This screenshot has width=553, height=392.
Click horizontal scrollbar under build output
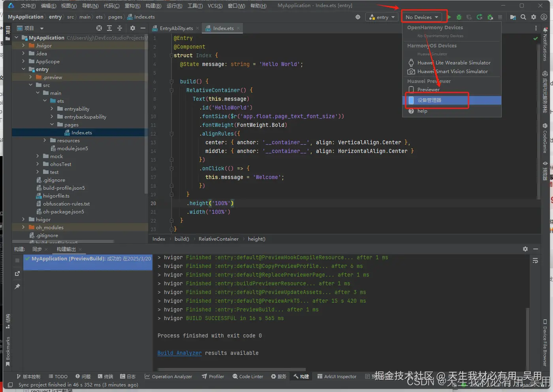click(231, 370)
